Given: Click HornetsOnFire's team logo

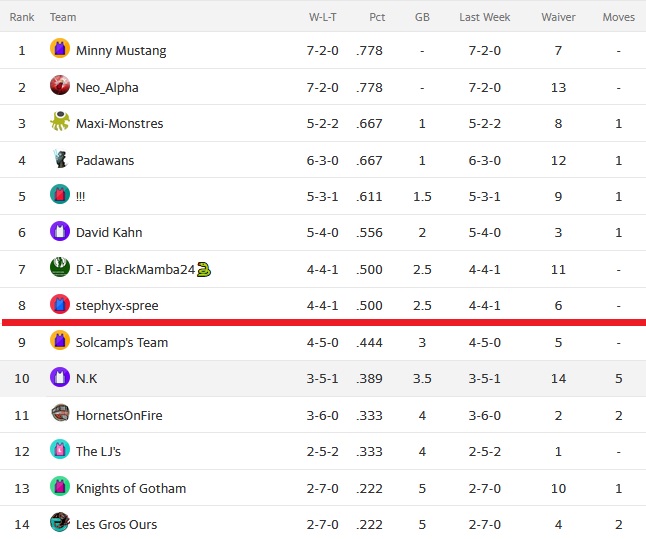Looking at the screenshot, I should pos(60,413).
